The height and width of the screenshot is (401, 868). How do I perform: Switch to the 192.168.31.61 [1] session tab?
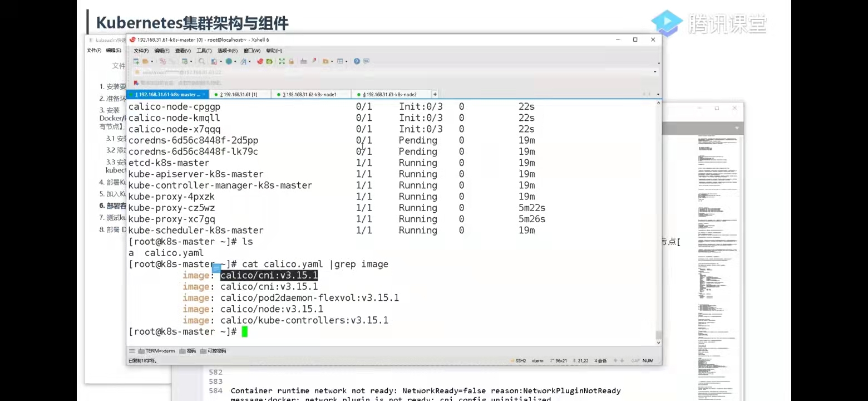click(240, 95)
